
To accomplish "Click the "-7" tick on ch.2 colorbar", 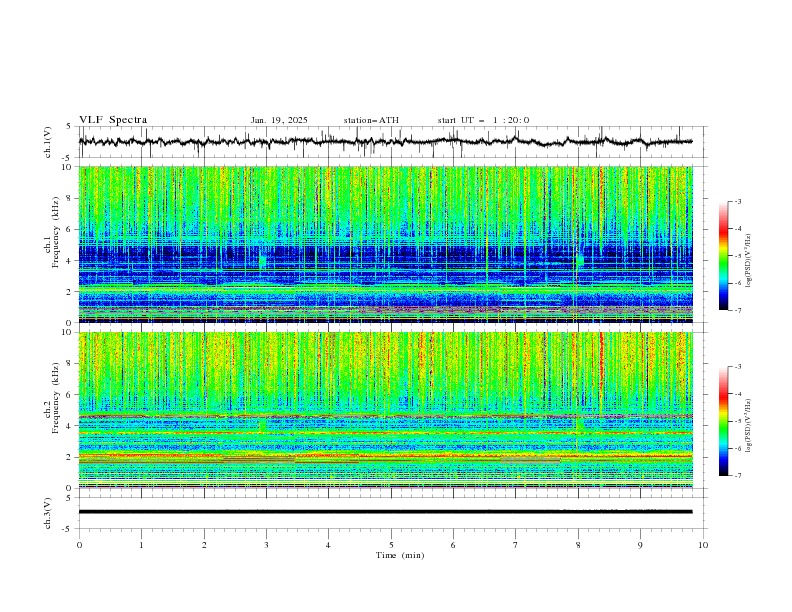I will (737, 476).
